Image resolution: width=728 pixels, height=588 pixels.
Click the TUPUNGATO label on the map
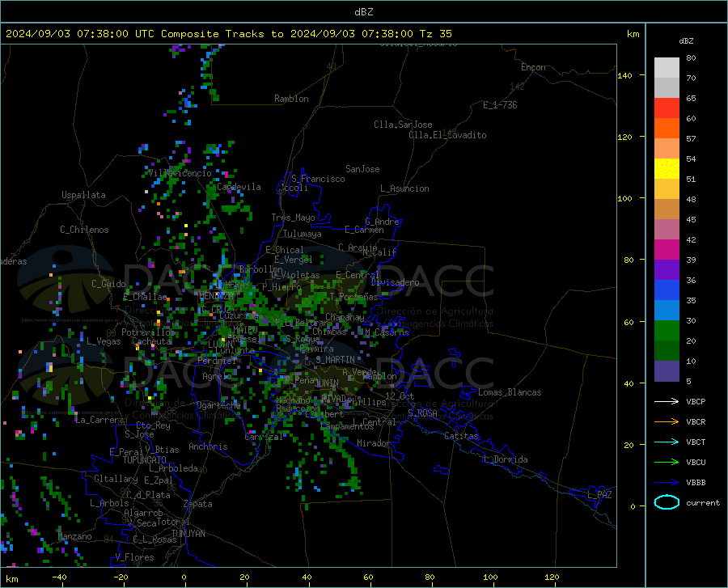pos(145,460)
